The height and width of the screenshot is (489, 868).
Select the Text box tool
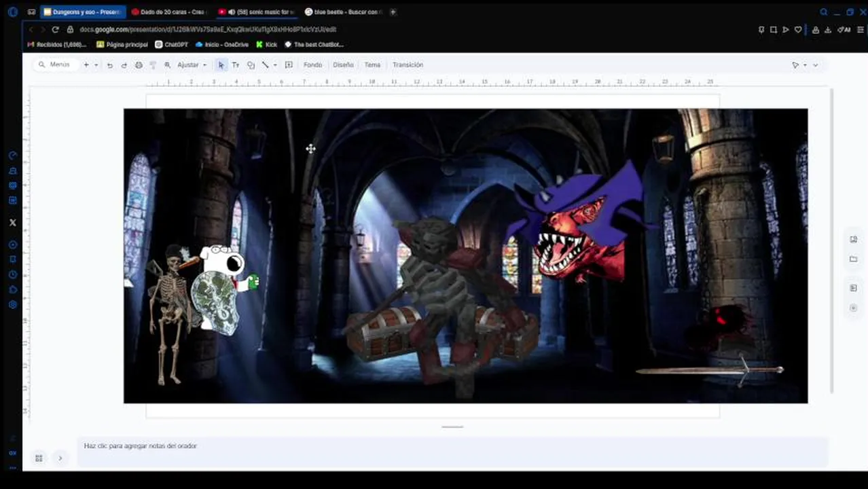pyautogui.click(x=236, y=65)
